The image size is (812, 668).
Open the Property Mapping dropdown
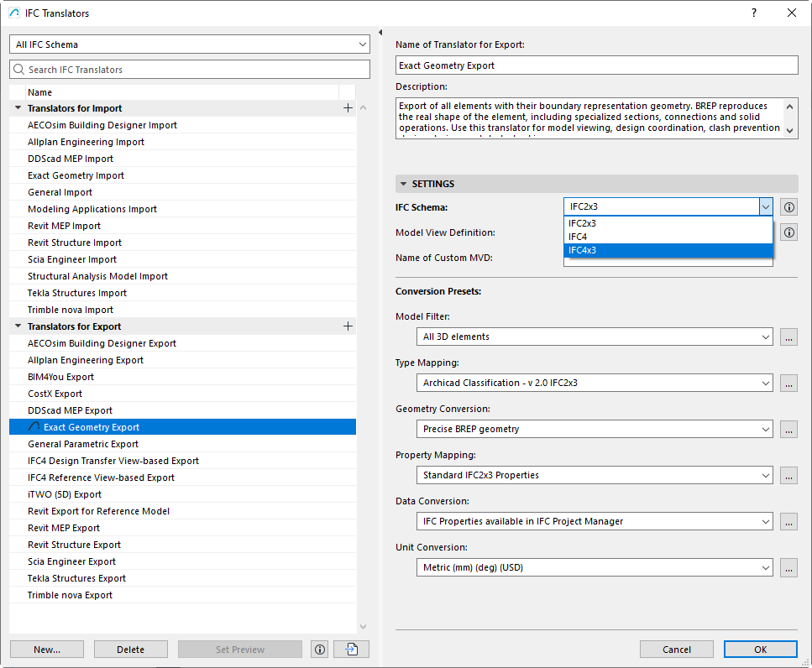click(595, 475)
